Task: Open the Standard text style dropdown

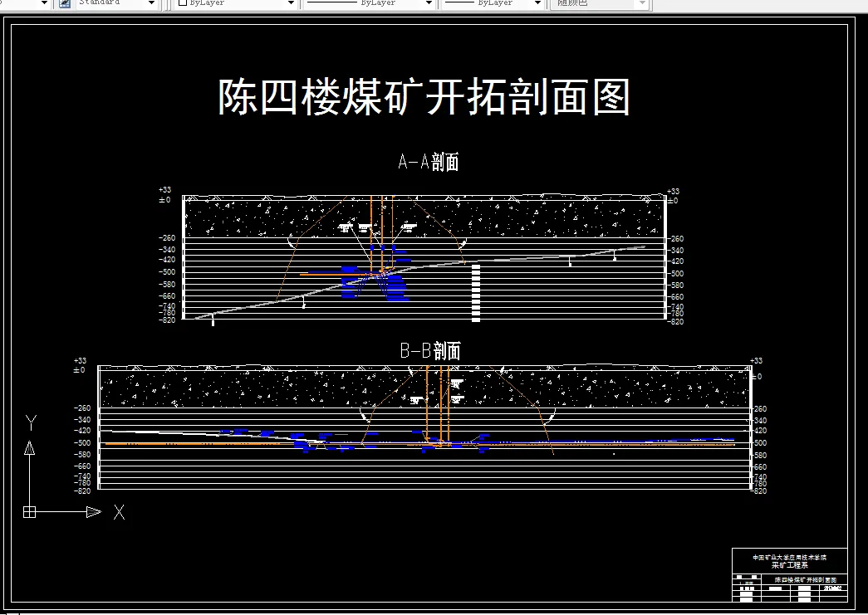Action: [152, 4]
